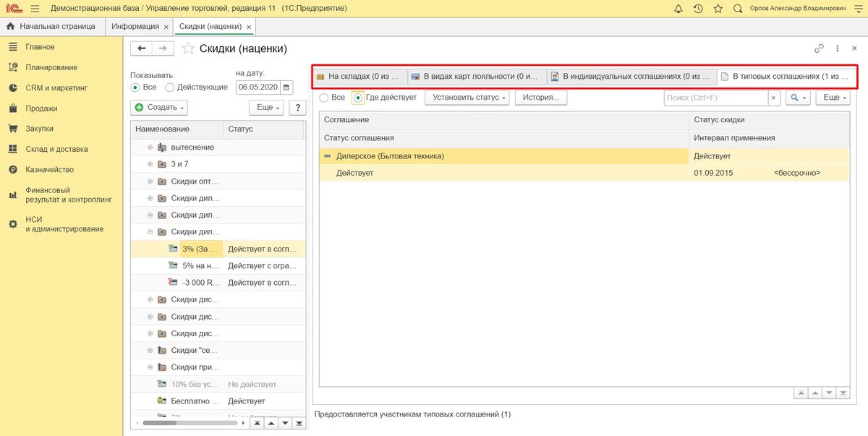Go forward with the right arrow button
This screenshot has width=868, height=436.
pyautogui.click(x=163, y=48)
